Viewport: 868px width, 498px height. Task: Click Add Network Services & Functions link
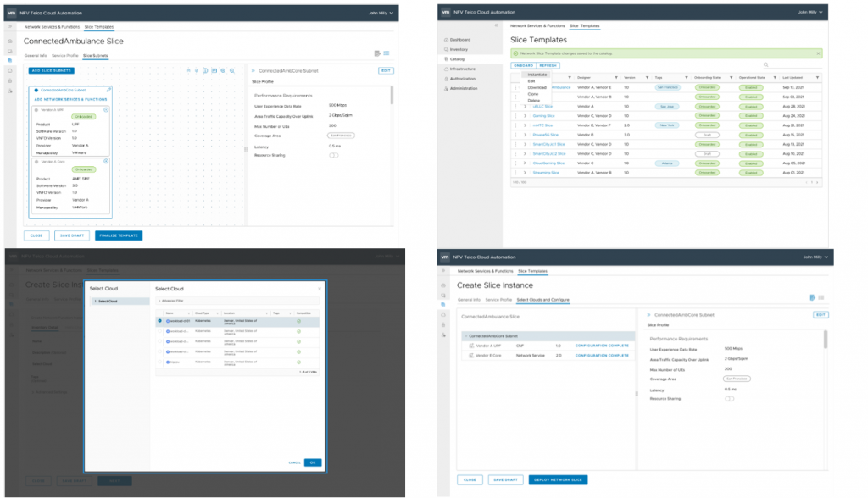click(71, 100)
